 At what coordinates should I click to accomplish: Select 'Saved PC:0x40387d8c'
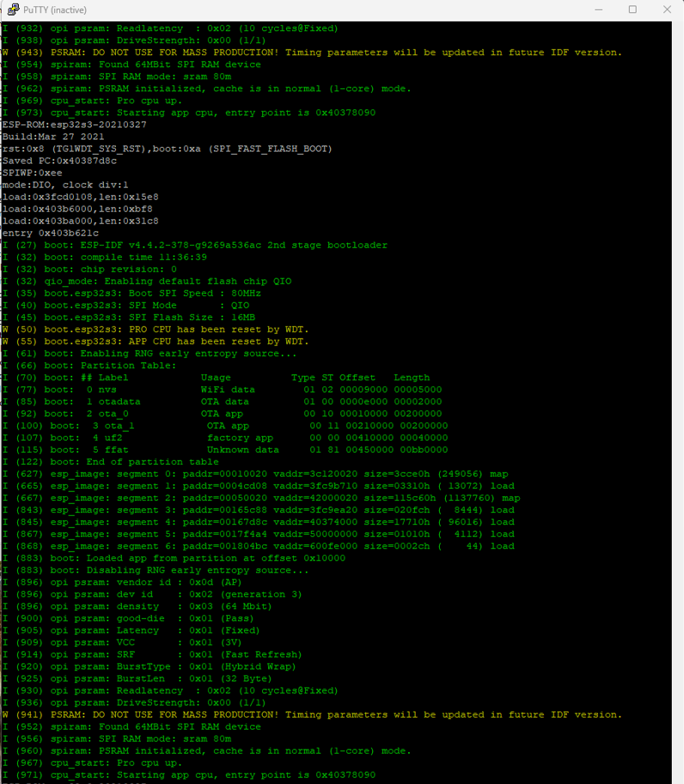coord(59,161)
